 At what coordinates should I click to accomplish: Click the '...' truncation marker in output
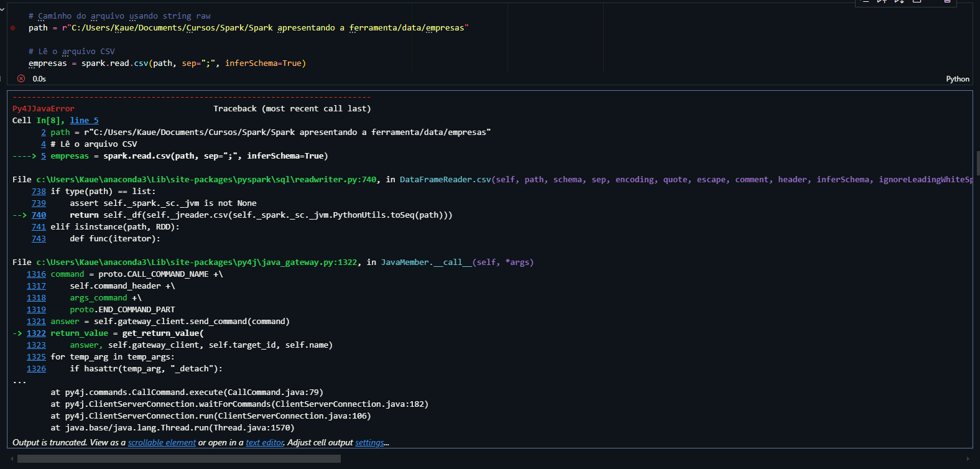click(x=19, y=381)
